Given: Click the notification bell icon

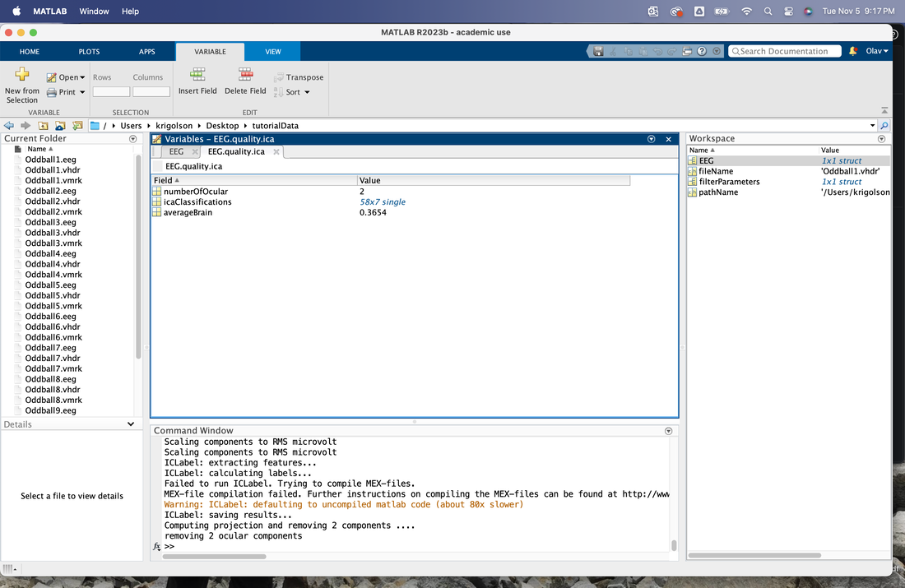Looking at the screenshot, I should click(853, 51).
